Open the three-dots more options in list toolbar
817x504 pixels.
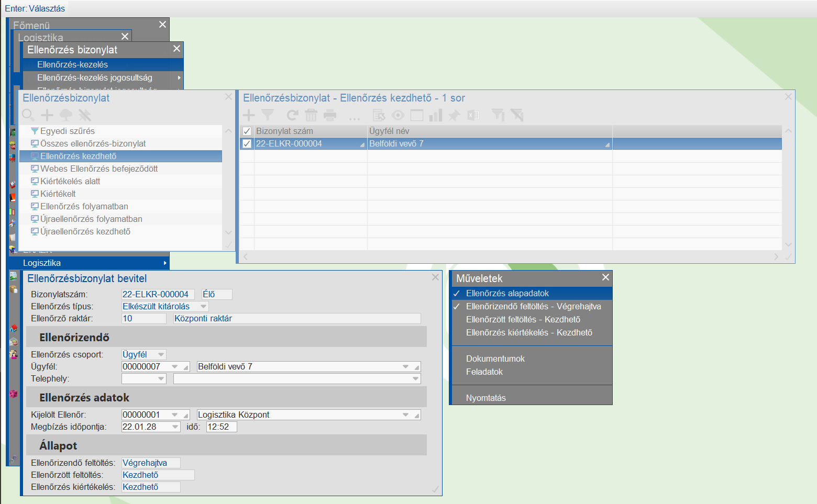tap(355, 118)
